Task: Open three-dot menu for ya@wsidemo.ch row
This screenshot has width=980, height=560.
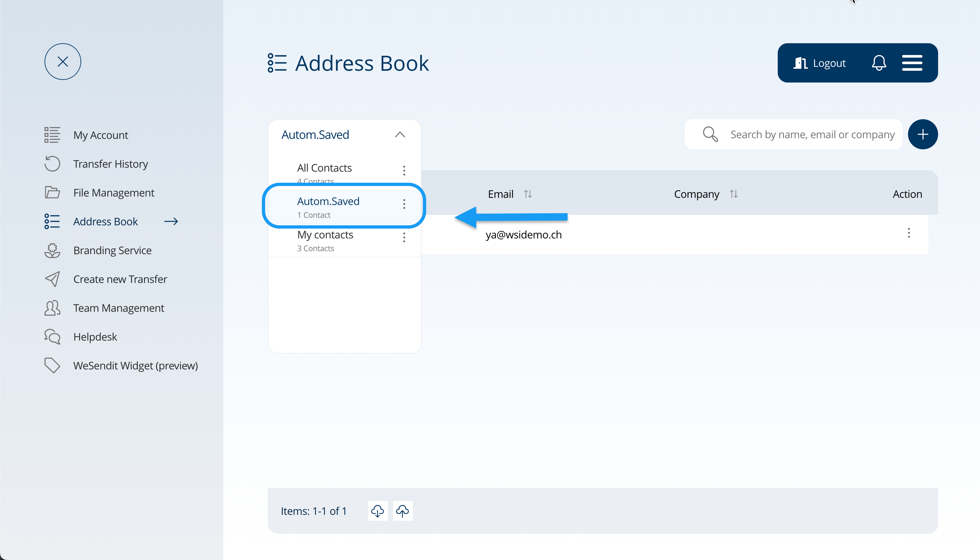Action: pyautogui.click(x=909, y=233)
